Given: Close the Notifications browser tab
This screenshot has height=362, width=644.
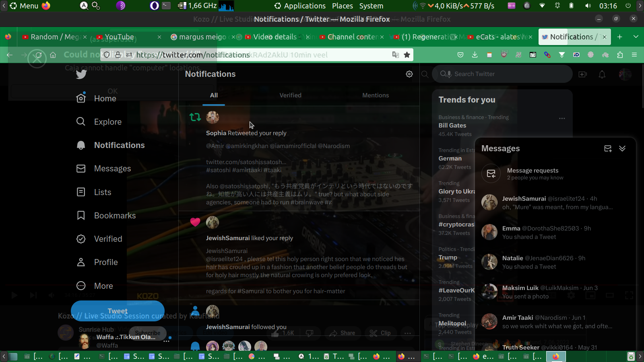Looking at the screenshot, I should click(605, 37).
